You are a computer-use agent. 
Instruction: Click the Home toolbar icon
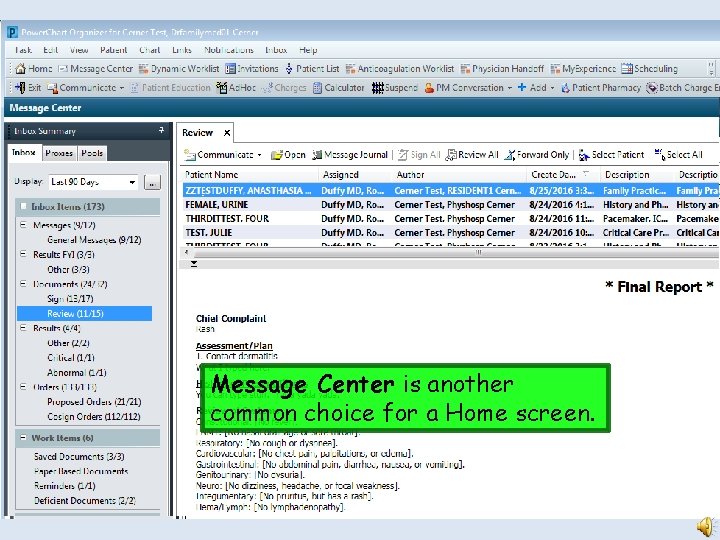(x=34, y=69)
